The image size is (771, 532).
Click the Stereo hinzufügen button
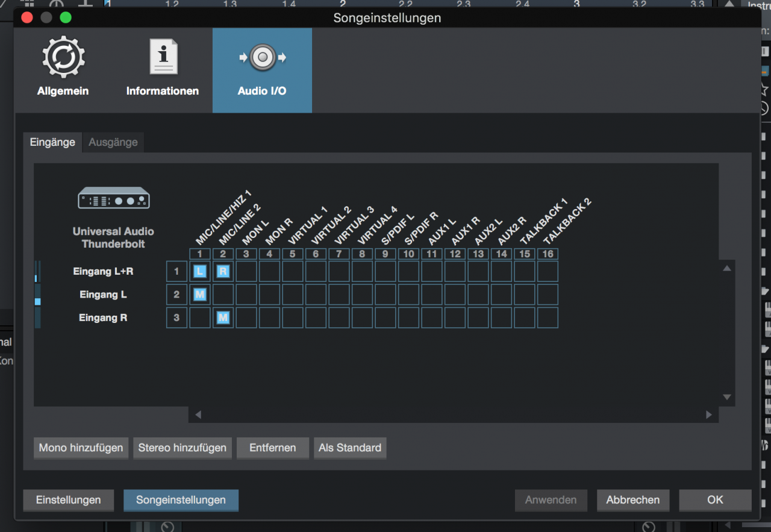pos(183,448)
